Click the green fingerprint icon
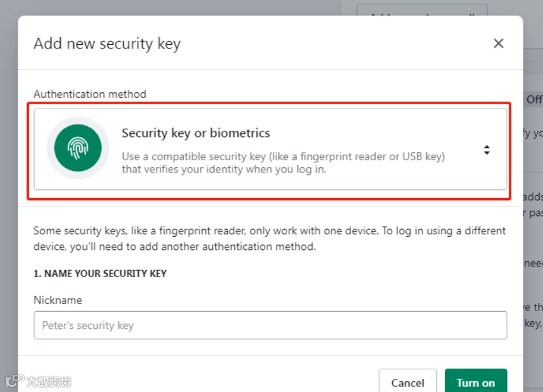 [78, 148]
